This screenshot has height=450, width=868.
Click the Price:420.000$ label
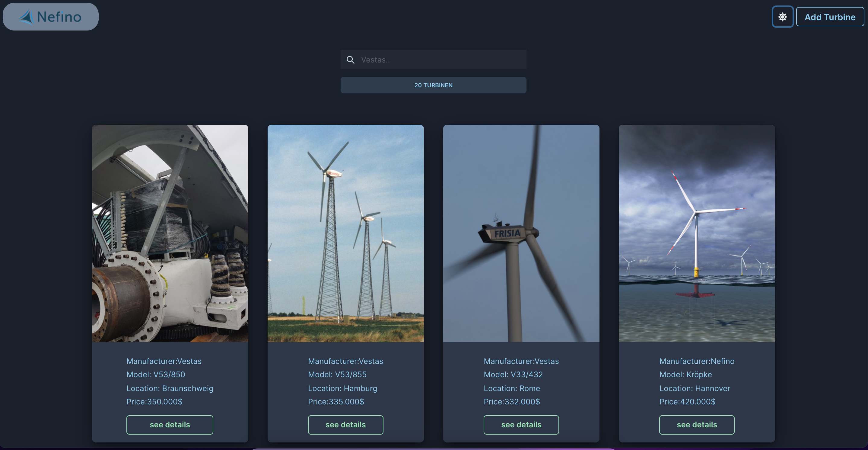pos(687,402)
